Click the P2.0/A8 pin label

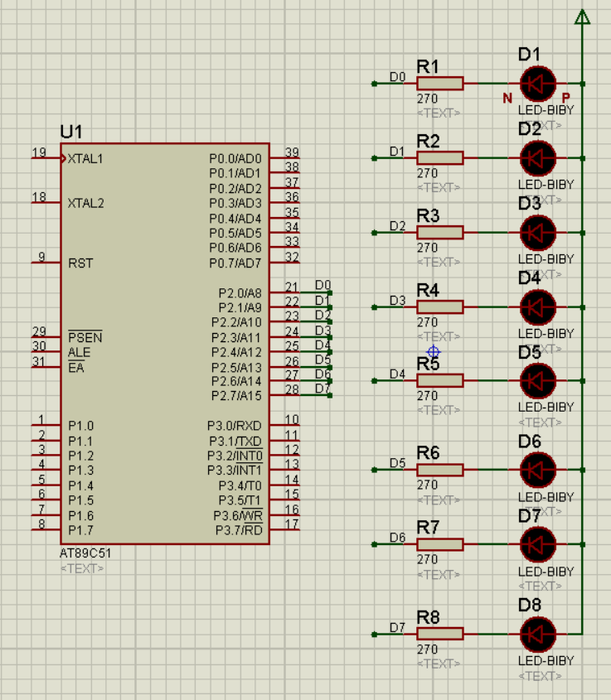240,293
